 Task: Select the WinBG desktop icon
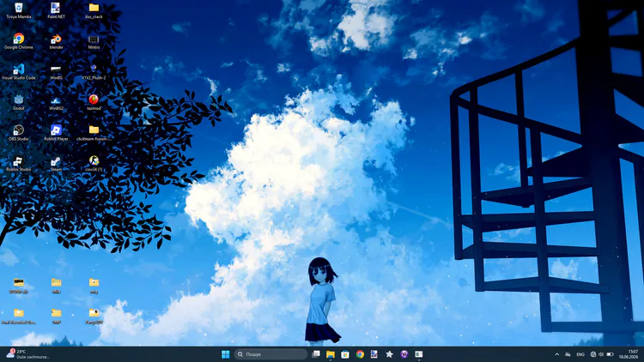(56, 71)
